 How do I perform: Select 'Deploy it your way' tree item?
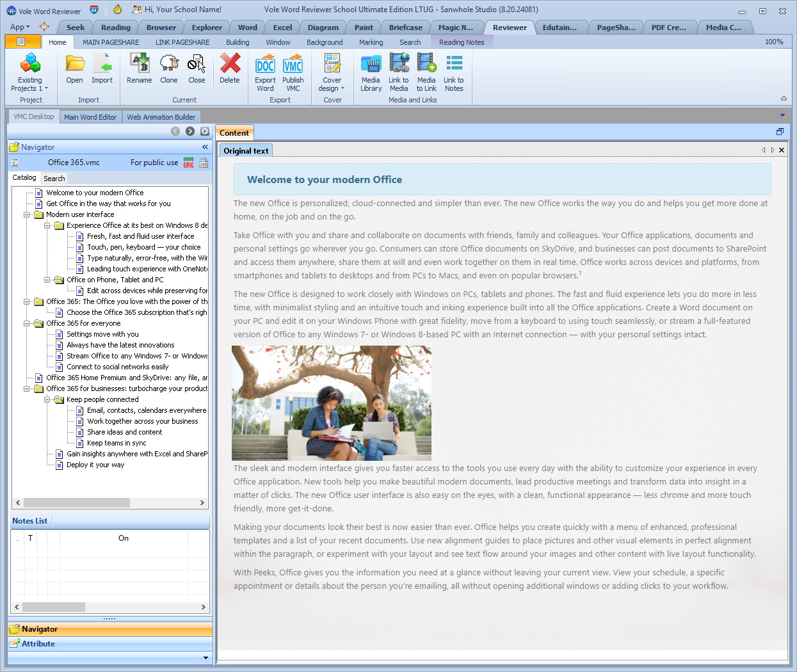tap(95, 465)
